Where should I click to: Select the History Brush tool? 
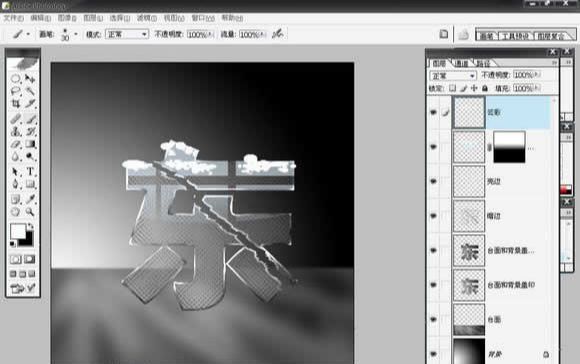[30, 131]
